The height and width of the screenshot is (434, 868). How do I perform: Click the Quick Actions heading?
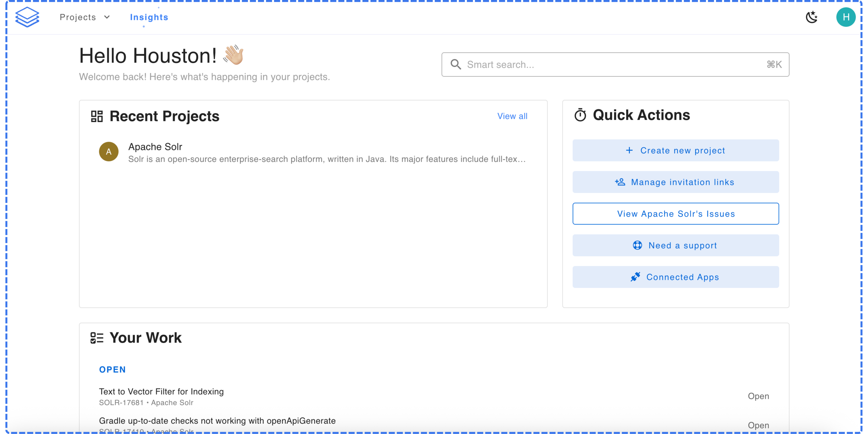point(641,115)
